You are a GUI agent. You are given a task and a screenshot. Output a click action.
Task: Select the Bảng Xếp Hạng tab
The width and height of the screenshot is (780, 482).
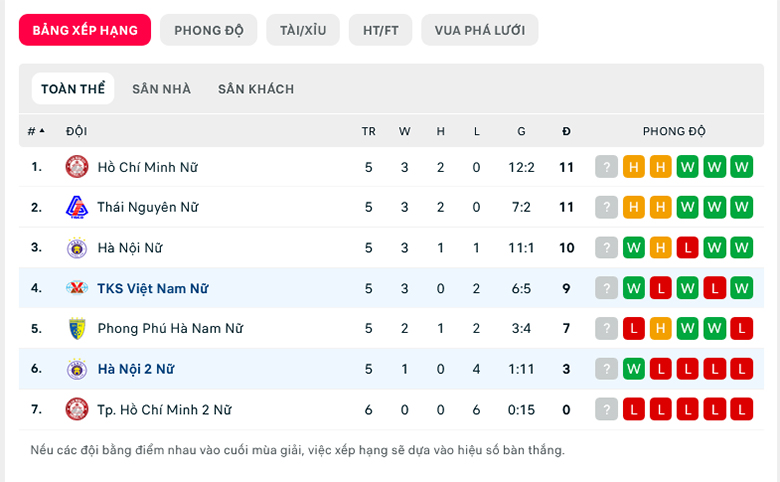pyautogui.click(x=85, y=30)
